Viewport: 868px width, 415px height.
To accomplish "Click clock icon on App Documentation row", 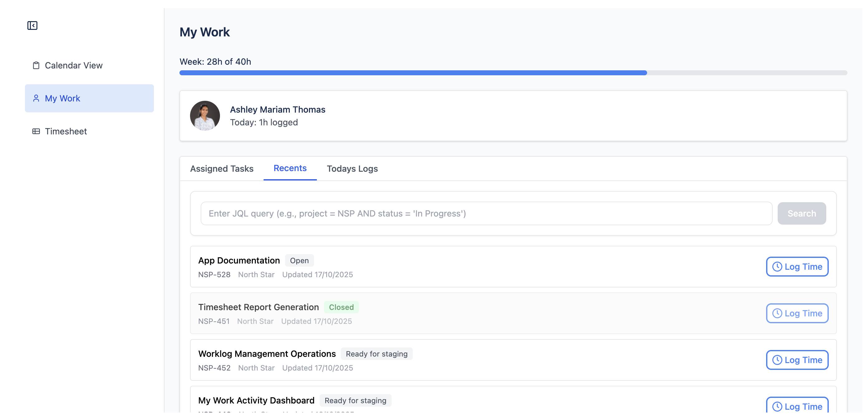I will (777, 267).
